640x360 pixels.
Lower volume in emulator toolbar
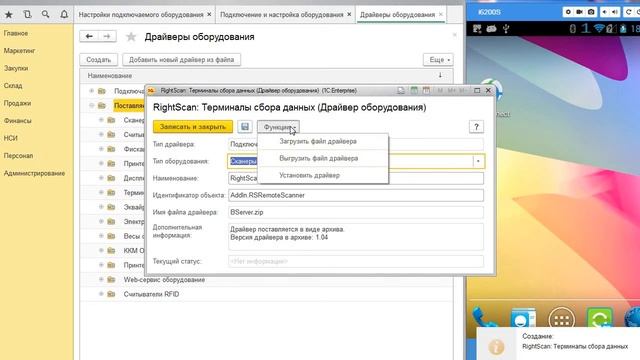tap(605, 12)
